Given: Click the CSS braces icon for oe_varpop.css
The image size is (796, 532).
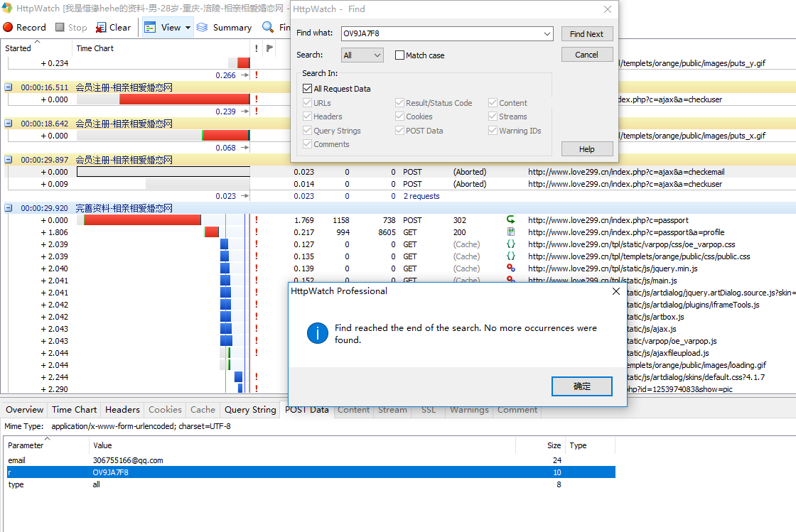Looking at the screenshot, I should pyautogui.click(x=510, y=244).
